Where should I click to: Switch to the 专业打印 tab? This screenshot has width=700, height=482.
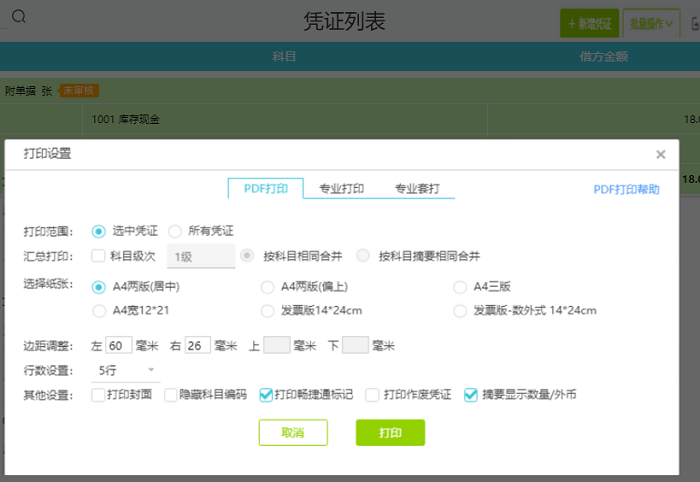click(341, 188)
